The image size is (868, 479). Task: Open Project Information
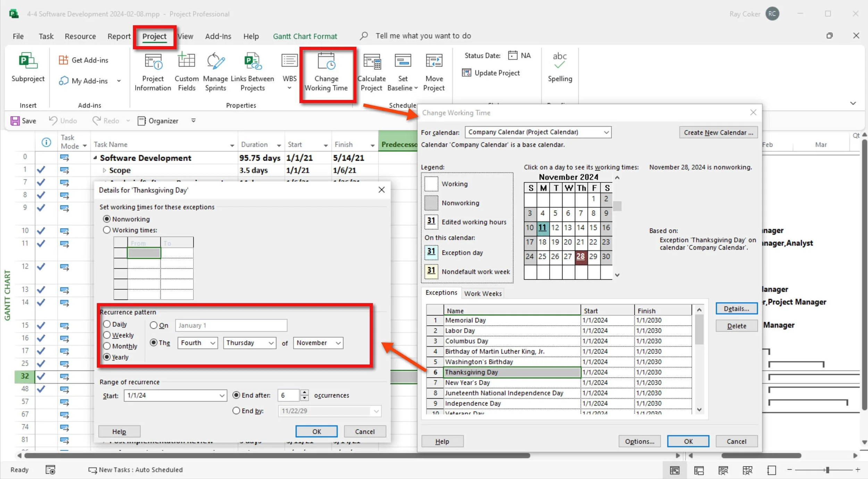coord(153,72)
